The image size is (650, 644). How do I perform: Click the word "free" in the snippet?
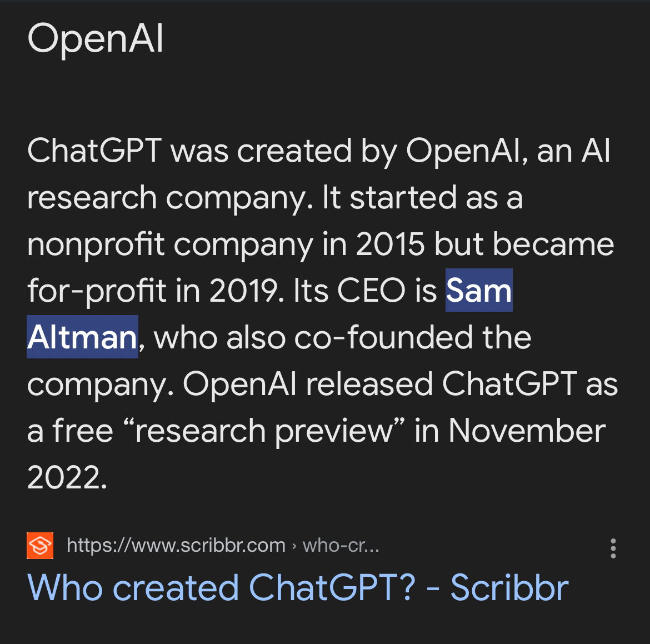coord(83,431)
